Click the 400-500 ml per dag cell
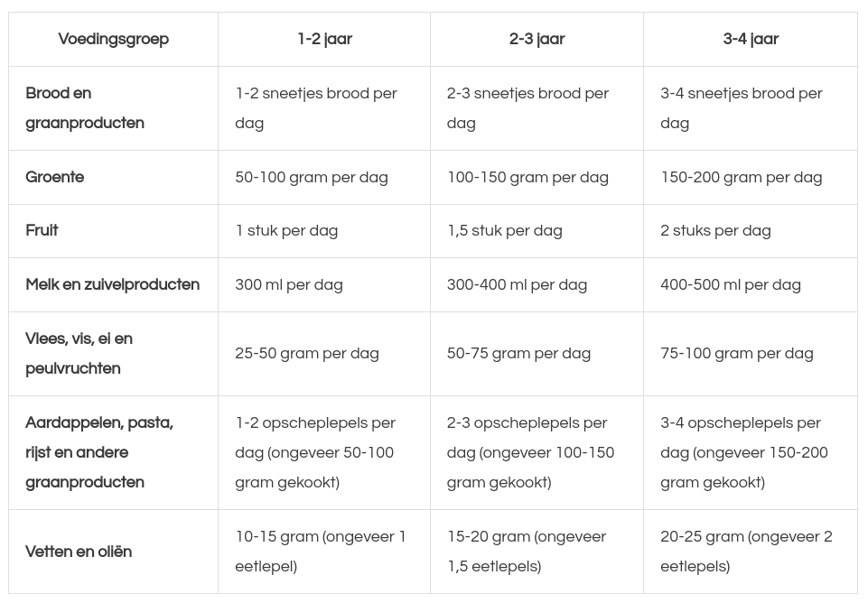Image resolution: width=868 pixels, height=603 pixels. click(730, 284)
